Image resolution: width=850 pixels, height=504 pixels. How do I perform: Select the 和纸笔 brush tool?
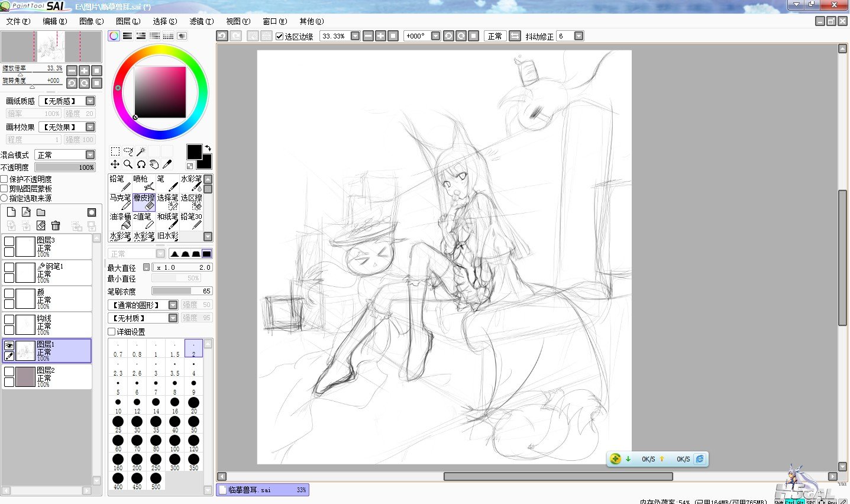pos(167,221)
